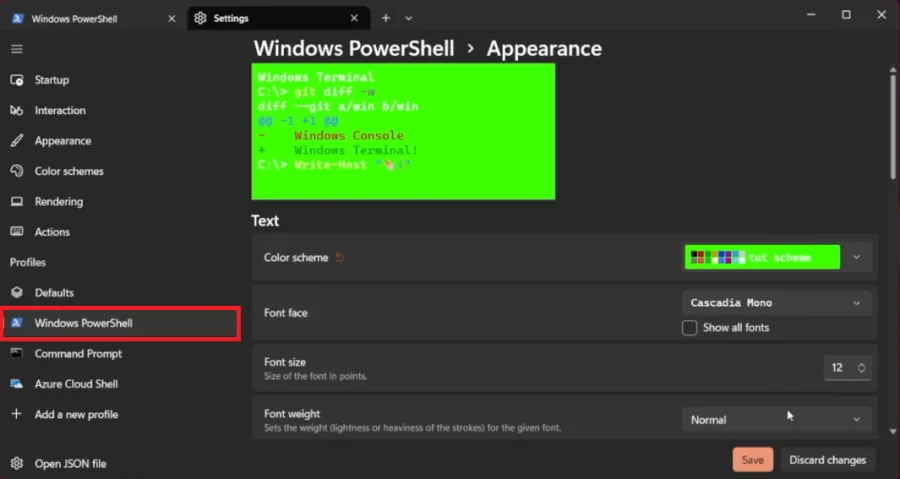Open Actions keyboard icon
Image resolution: width=900 pixels, height=479 pixels.
click(x=17, y=232)
